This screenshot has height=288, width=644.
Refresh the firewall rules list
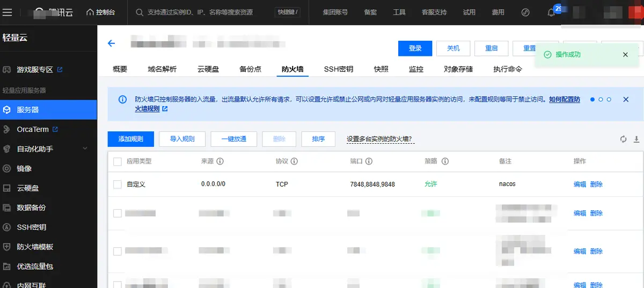tap(623, 139)
